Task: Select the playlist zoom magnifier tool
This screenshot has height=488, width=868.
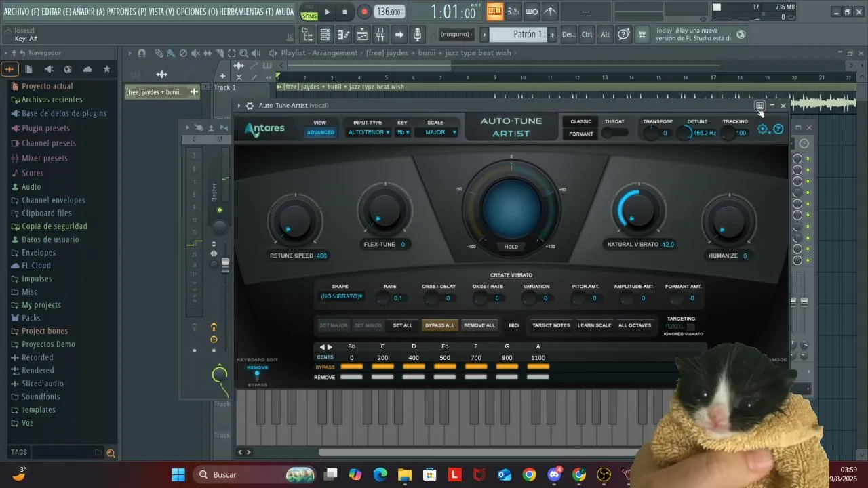Action: pos(243,53)
